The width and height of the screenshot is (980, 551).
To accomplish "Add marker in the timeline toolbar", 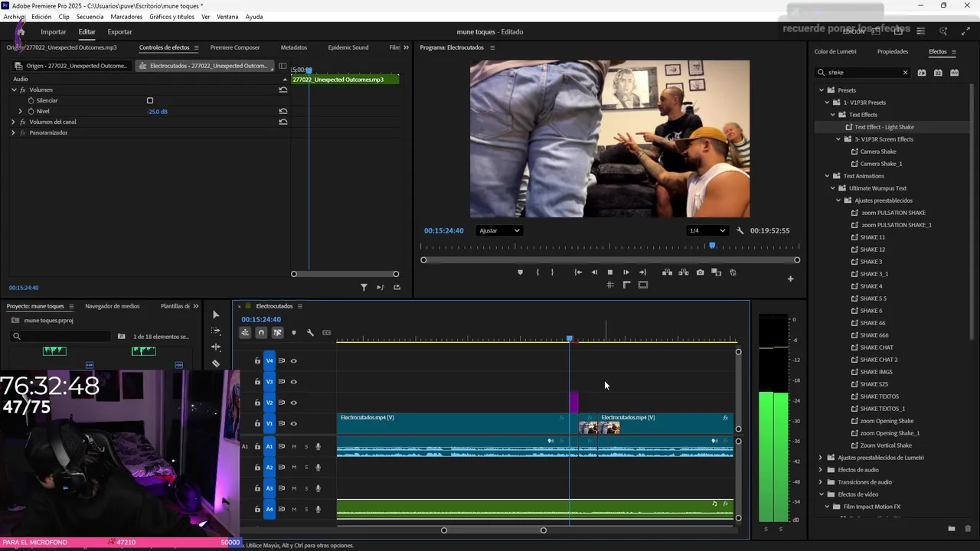I will pos(294,333).
